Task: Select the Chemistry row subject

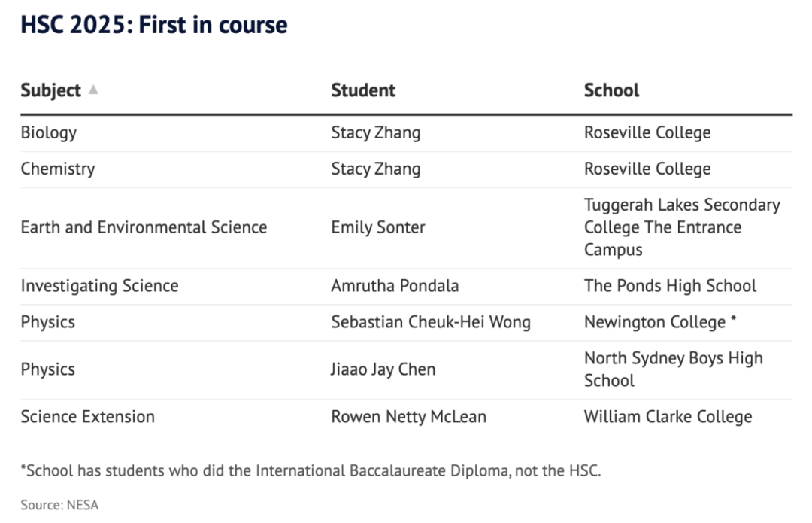Action: pos(58,169)
